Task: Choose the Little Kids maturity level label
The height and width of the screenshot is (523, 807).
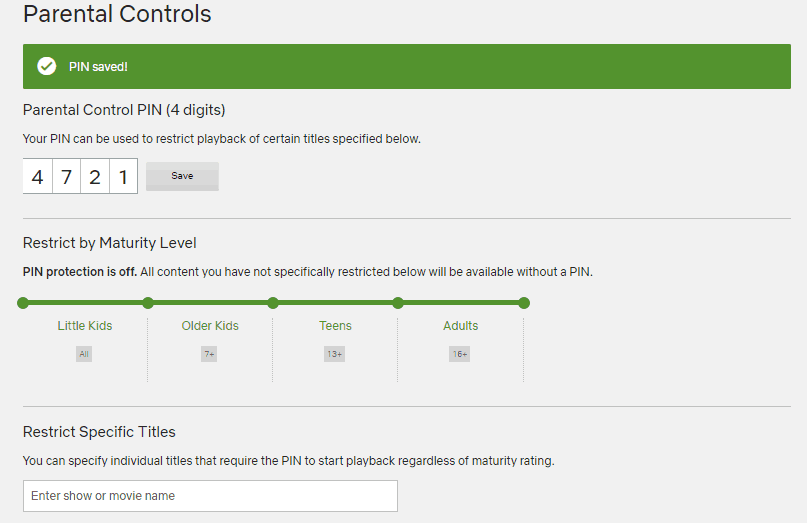Action: [x=85, y=326]
